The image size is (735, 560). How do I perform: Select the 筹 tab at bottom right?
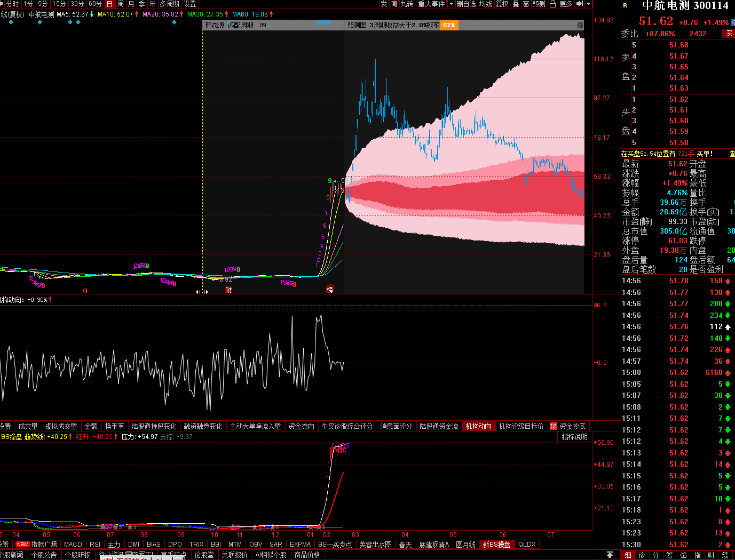[x=670, y=555]
